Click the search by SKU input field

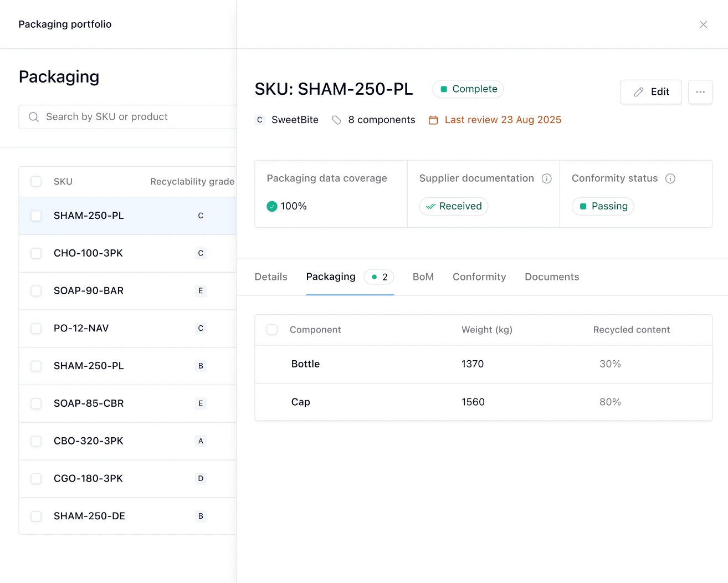tap(127, 116)
